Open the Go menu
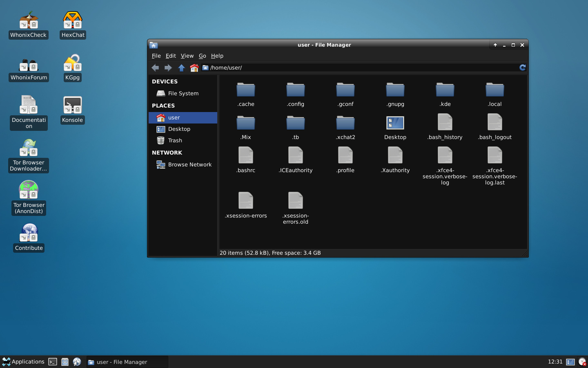The image size is (588, 368). coord(202,56)
